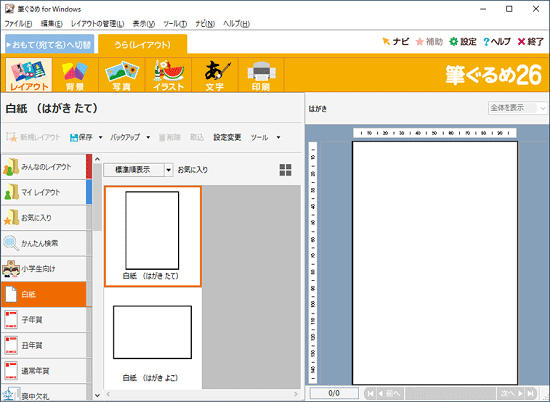
Task: Select the 子年賀 category
Action: pos(43,320)
